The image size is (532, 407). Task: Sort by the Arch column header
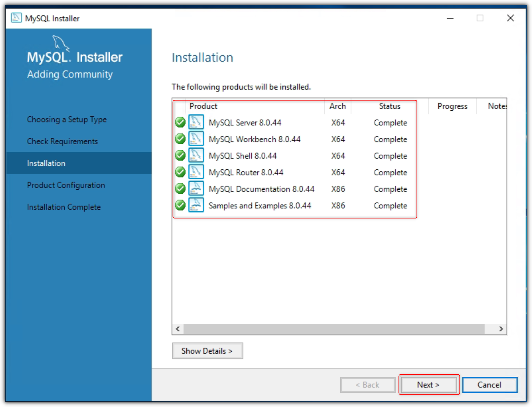[338, 106]
